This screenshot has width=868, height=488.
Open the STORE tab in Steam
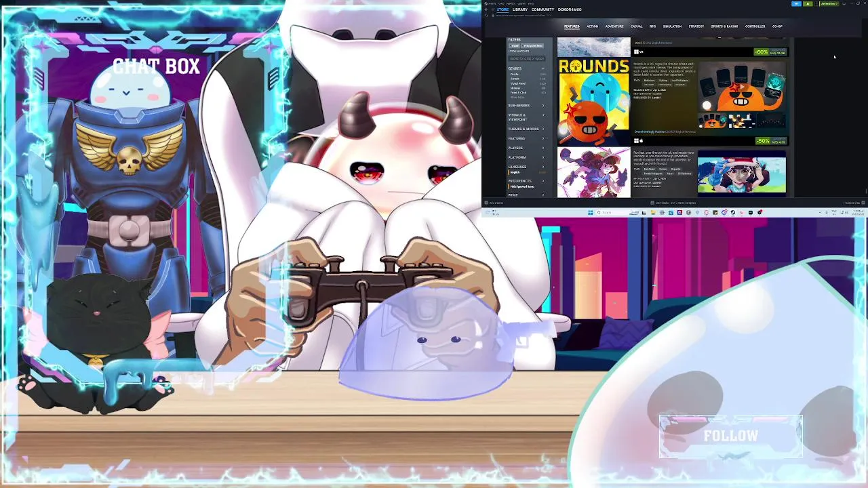point(502,9)
